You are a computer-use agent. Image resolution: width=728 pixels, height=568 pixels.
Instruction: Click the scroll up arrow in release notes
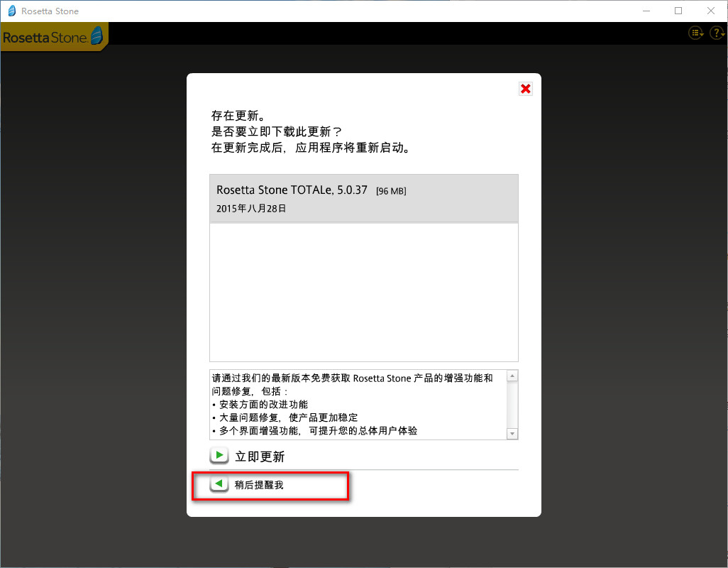[512, 376]
